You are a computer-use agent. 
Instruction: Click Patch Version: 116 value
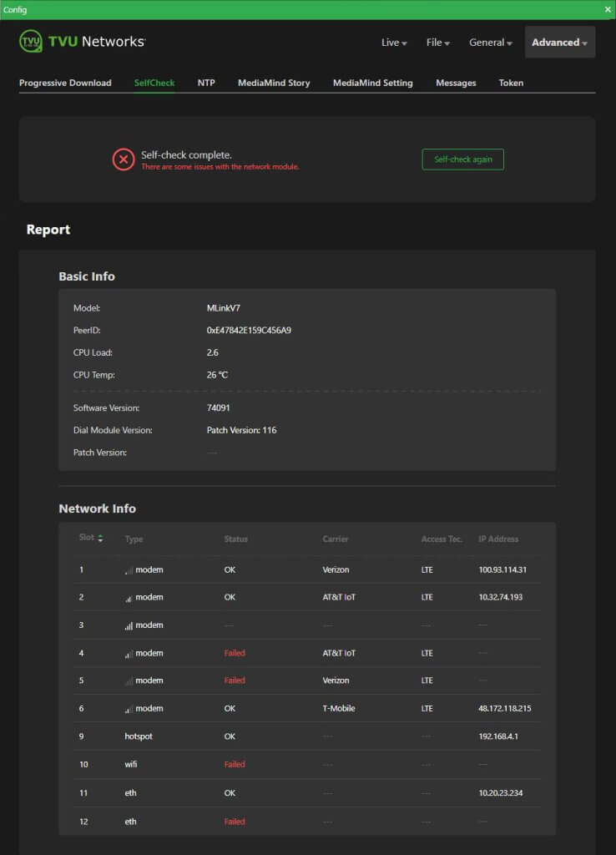(x=241, y=430)
